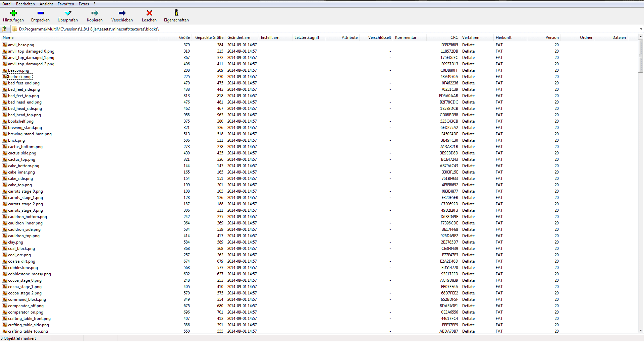This screenshot has width=644, height=342.
Task: Click the '0 Objekt(e) markiert' status text
Action: click(x=18, y=338)
